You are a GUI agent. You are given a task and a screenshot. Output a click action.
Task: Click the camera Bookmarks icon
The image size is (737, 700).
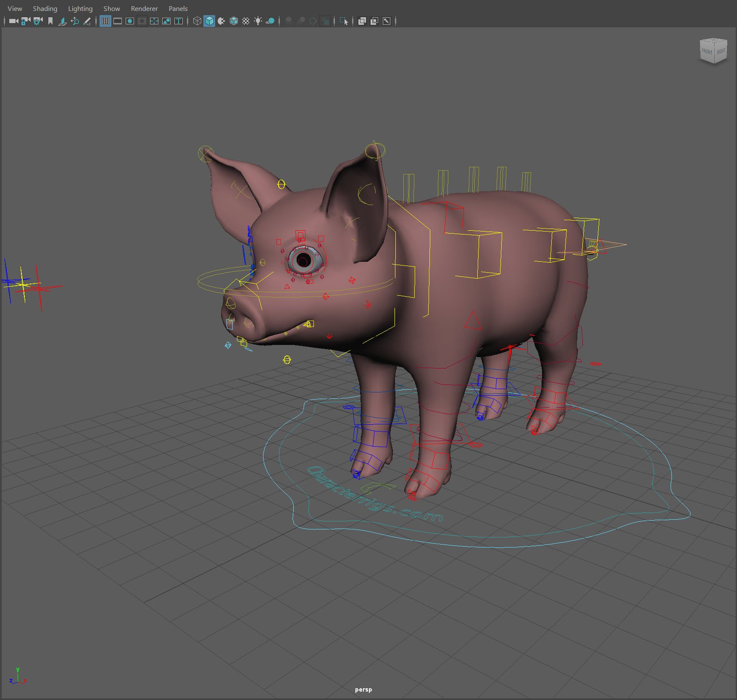click(x=50, y=21)
